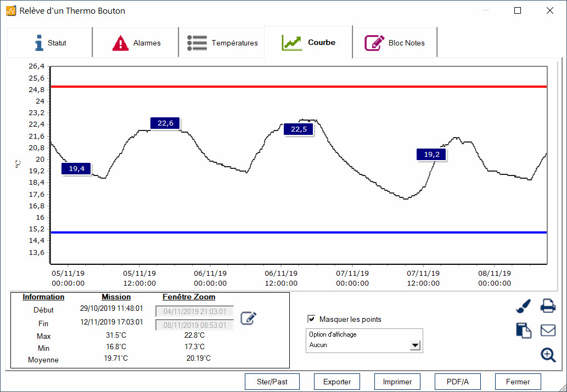The image size is (567, 392).
Task: Expand the Option d'affichage dropdown arrow
Action: (415, 345)
